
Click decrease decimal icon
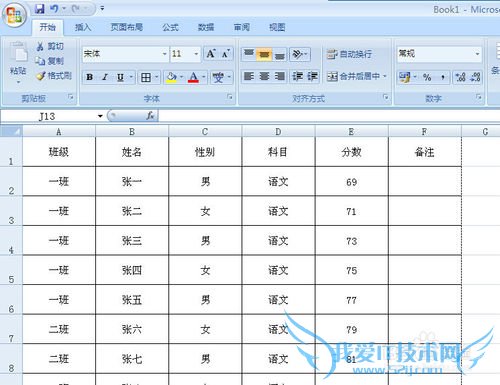click(475, 77)
